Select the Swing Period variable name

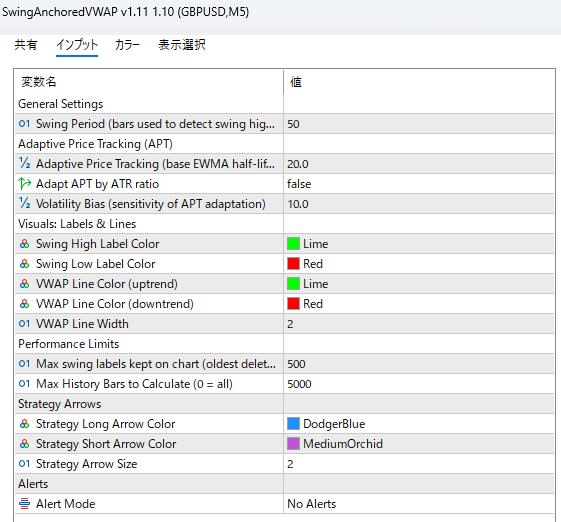[x=155, y=124]
